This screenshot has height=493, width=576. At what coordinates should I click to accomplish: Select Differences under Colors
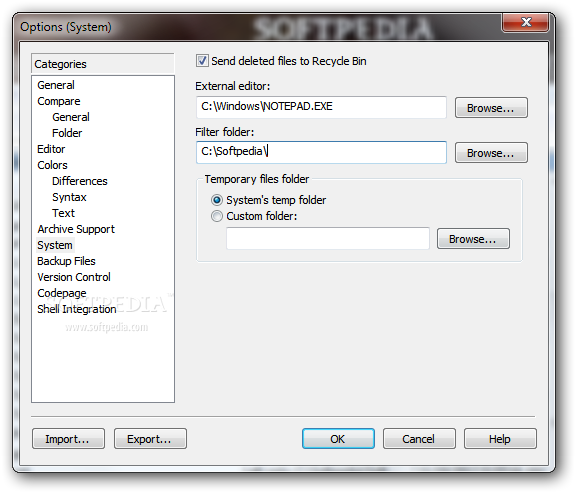[80, 181]
